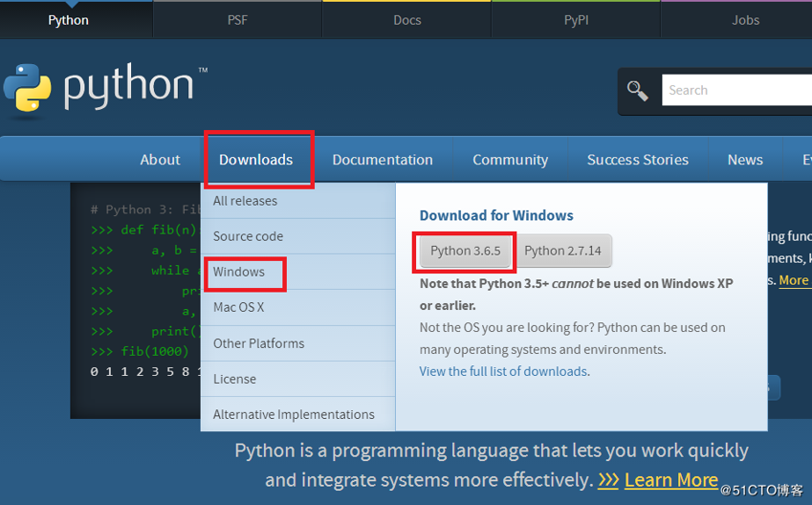Click the Download for Windows heading

[496, 215]
